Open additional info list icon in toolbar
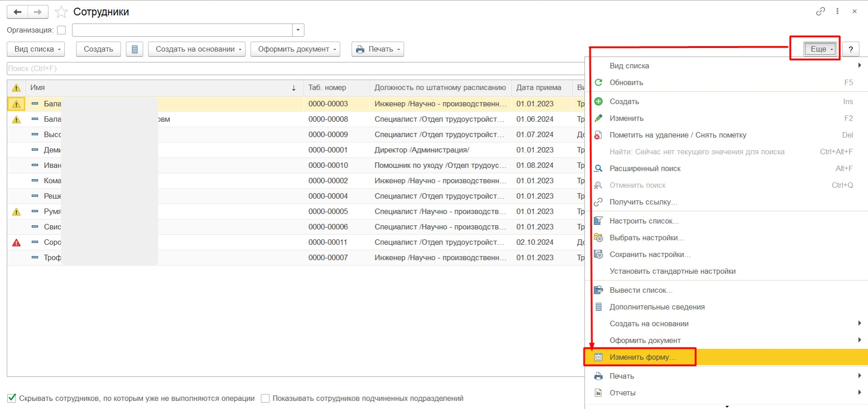868x409 pixels. 134,49
